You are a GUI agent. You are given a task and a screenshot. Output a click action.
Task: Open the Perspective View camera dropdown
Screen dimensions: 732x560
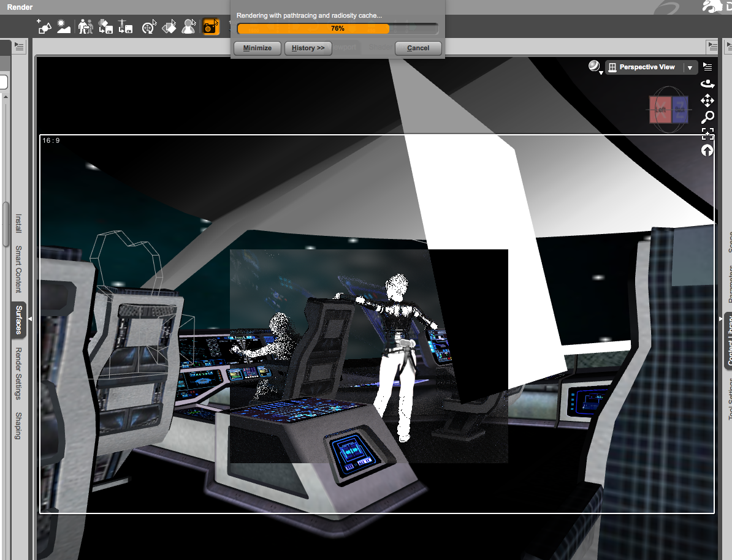tap(651, 67)
